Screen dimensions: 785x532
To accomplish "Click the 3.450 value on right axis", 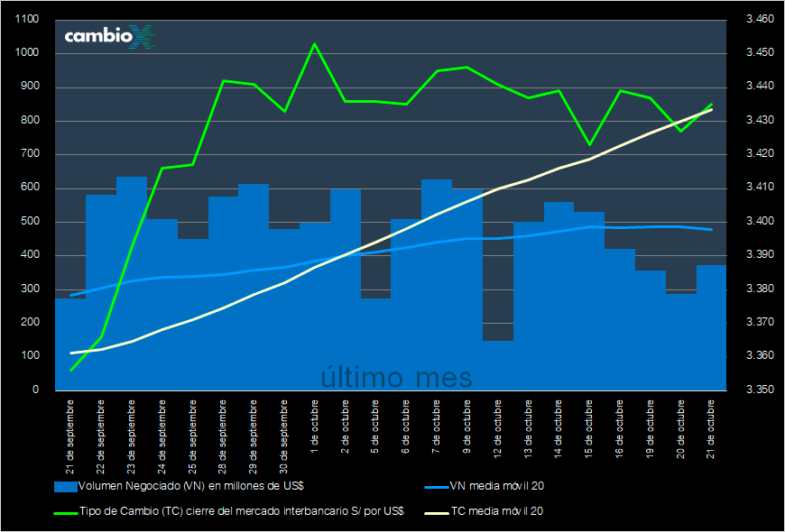I will pyautogui.click(x=760, y=53).
